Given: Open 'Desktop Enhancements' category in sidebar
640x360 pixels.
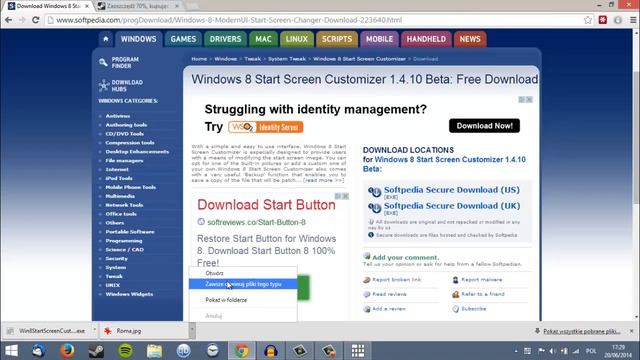Looking at the screenshot, I should [x=137, y=151].
